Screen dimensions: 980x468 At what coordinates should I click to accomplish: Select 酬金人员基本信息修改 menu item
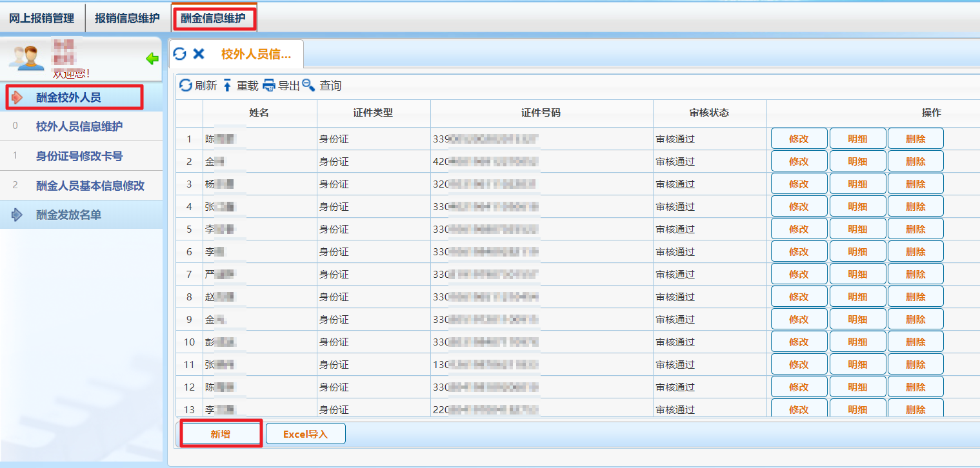(x=90, y=186)
